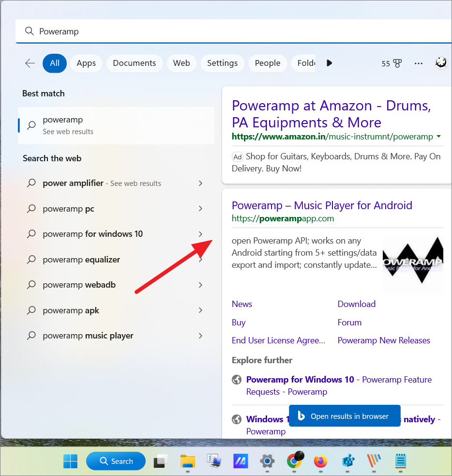452x476 pixels.
Task: Open the News sitelink
Action: coord(242,304)
